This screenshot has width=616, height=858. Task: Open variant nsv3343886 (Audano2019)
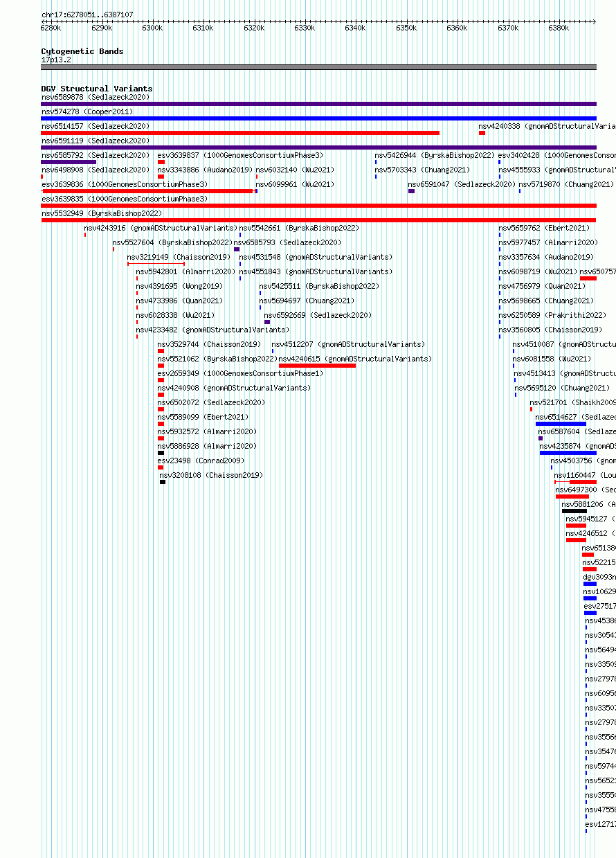[x=205, y=170]
